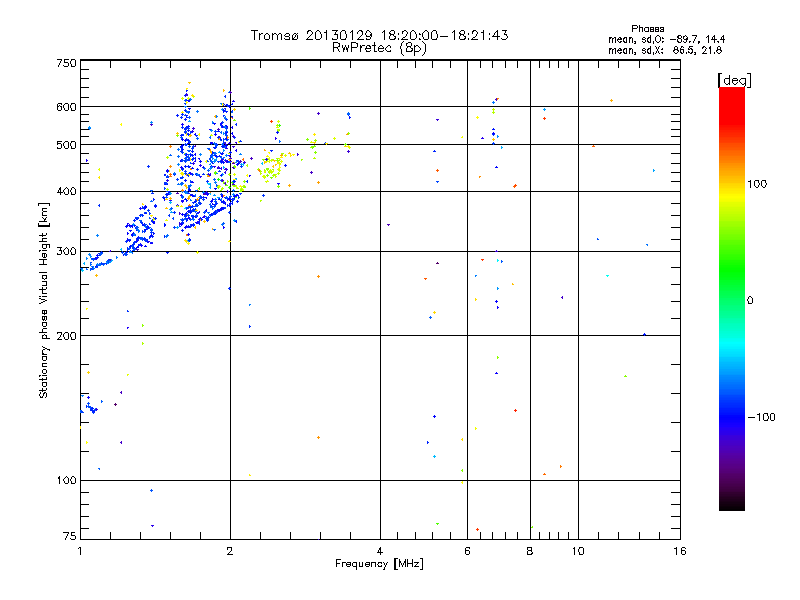Screen dimensions: 800x600
Task: Click the phase colorbar gradient
Action: click(732, 298)
